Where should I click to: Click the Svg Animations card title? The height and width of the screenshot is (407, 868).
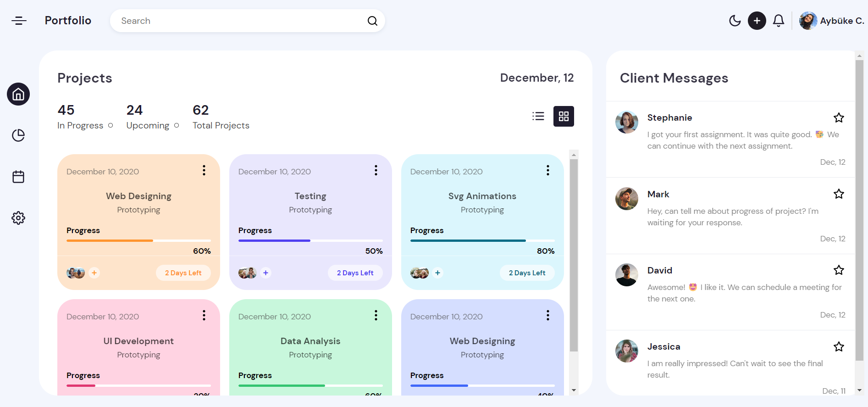pos(482,196)
